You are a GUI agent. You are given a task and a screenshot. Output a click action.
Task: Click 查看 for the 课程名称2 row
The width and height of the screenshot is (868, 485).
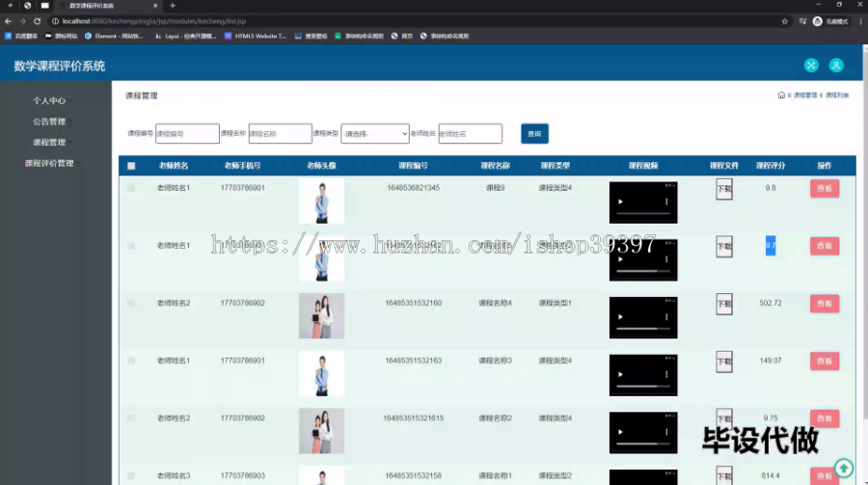click(x=825, y=419)
